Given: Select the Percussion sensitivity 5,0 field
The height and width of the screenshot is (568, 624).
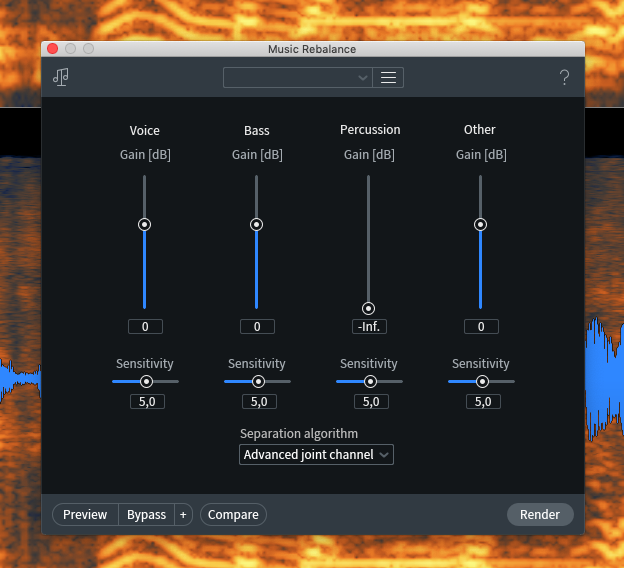Looking at the screenshot, I should [371, 401].
